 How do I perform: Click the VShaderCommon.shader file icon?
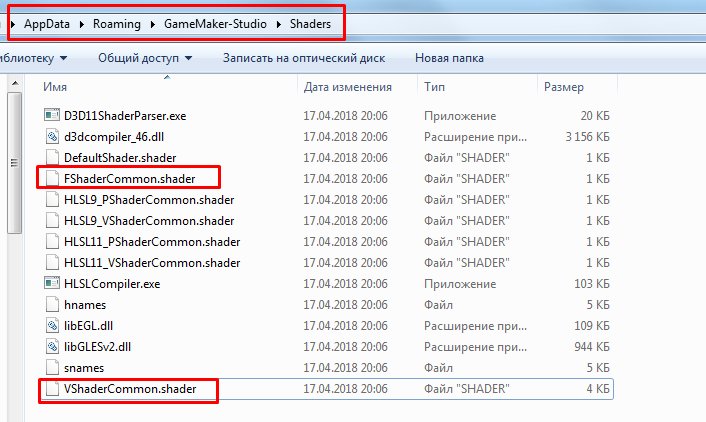(52, 388)
